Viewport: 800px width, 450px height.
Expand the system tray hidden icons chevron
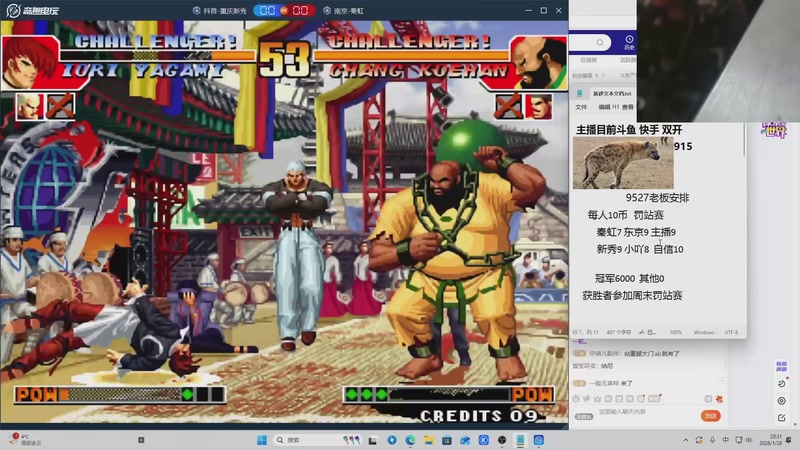(x=685, y=440)
